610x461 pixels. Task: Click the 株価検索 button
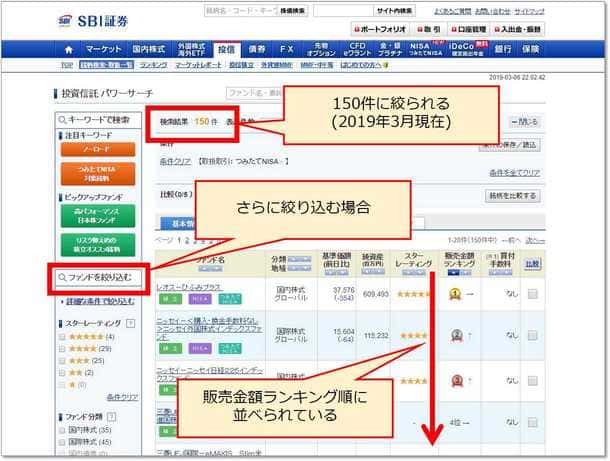293,11
